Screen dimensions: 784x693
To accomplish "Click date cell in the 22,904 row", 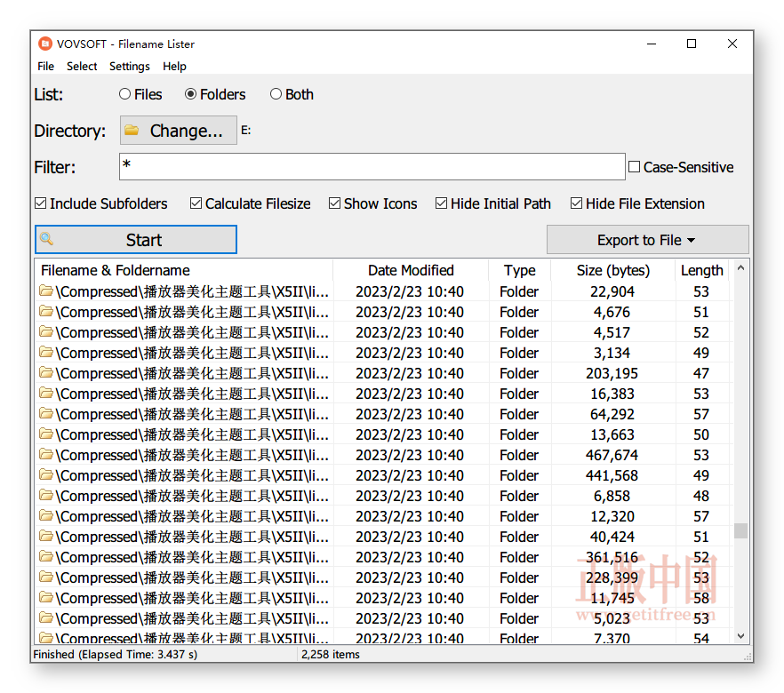I will (x=410, y=291).
